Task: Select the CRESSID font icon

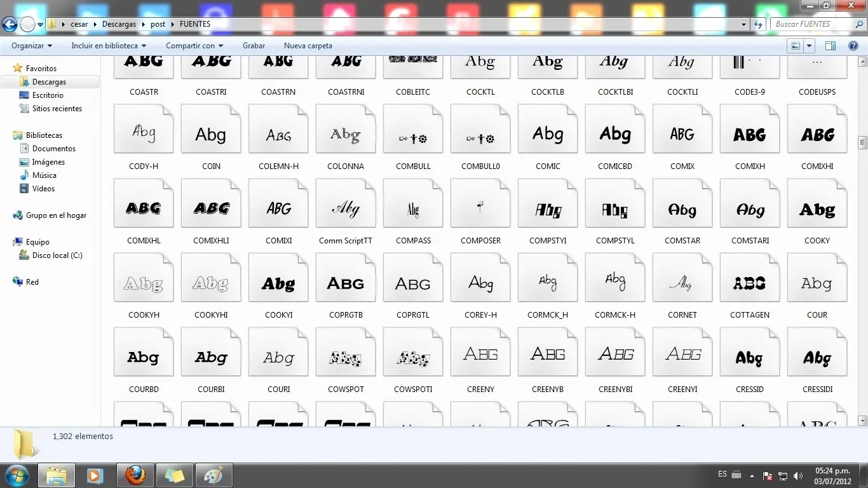Action: pyautogui.click(x=750, y=352)
